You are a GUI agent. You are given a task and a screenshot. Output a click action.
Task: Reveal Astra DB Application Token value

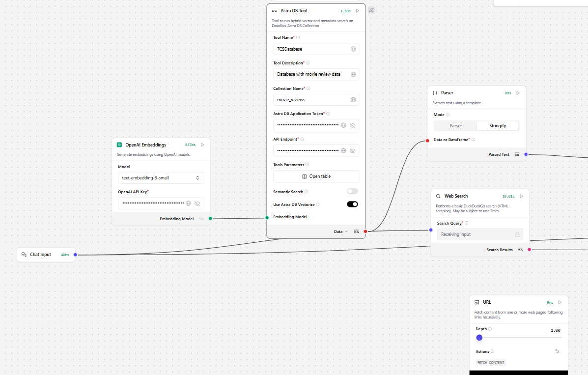point(352,125)
